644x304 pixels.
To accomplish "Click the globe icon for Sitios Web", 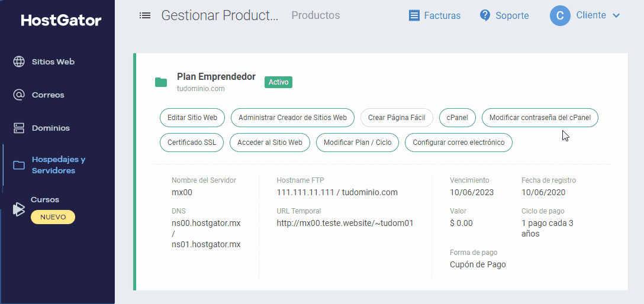I will (19, 62).
